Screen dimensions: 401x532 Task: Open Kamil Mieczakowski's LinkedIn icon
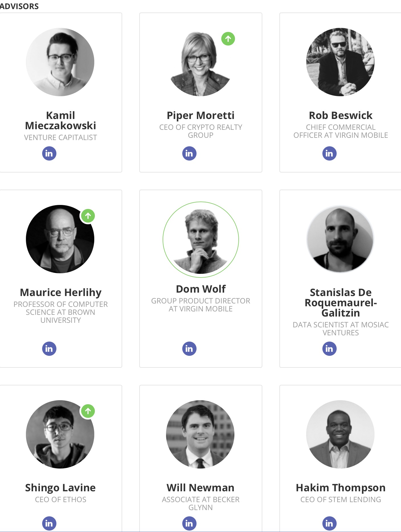point(49,153)
